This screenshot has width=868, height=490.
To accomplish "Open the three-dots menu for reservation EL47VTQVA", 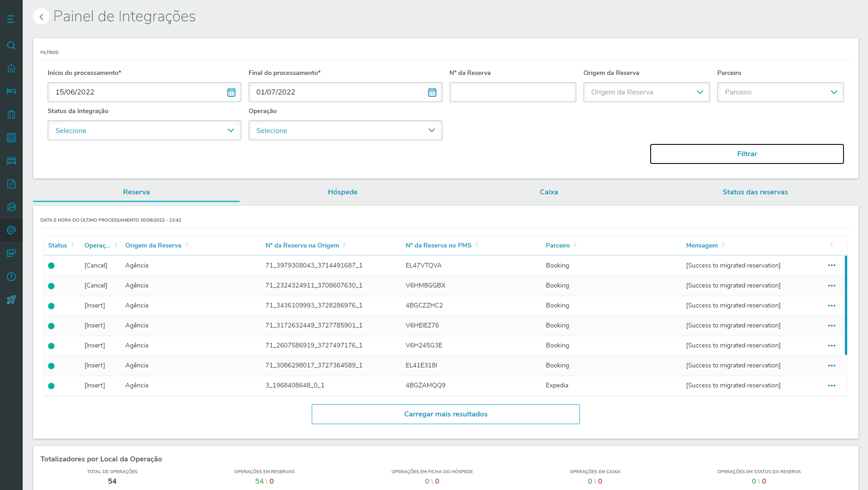I will 831,266.
